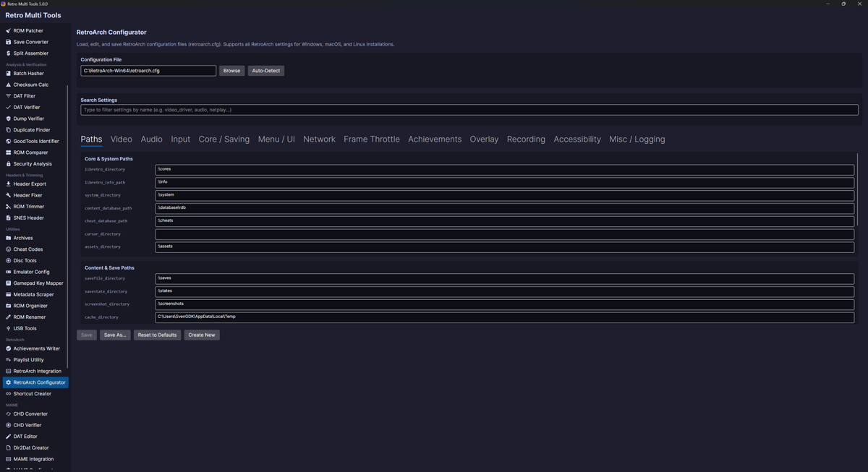Focus the Search Settings filter field

[469, 110]
